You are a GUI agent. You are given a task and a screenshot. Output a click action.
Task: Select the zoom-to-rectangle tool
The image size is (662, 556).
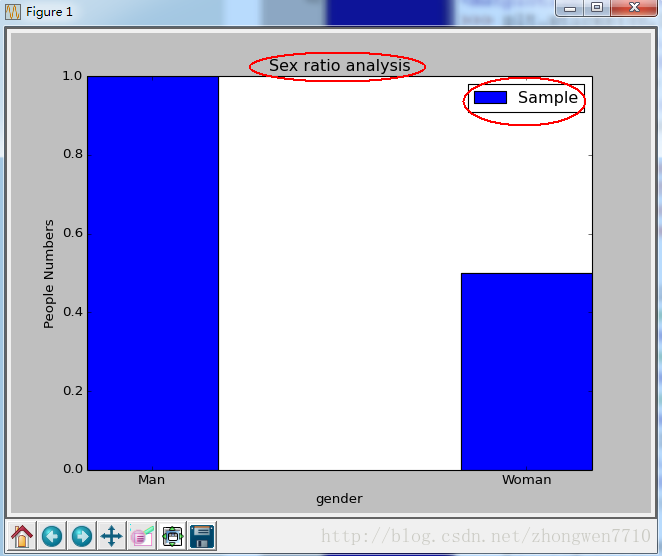[x=142, y=536]
